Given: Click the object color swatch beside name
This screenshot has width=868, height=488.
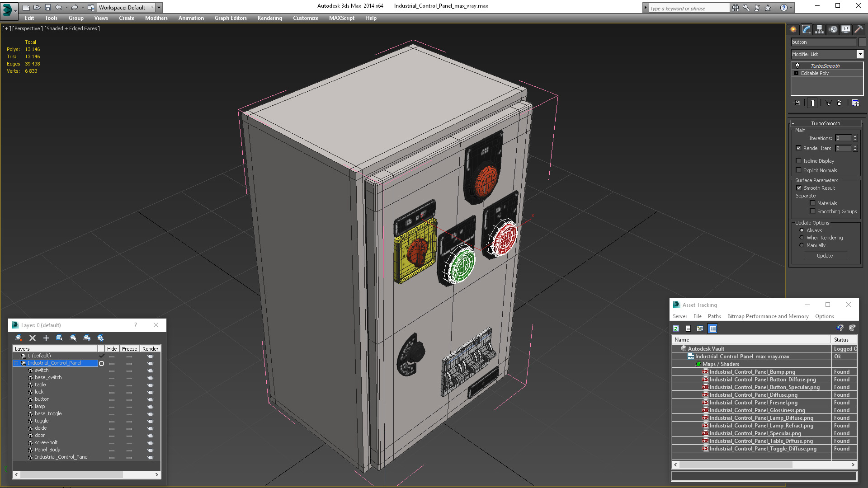Looking at the screenshot, I should click(862, 42).
